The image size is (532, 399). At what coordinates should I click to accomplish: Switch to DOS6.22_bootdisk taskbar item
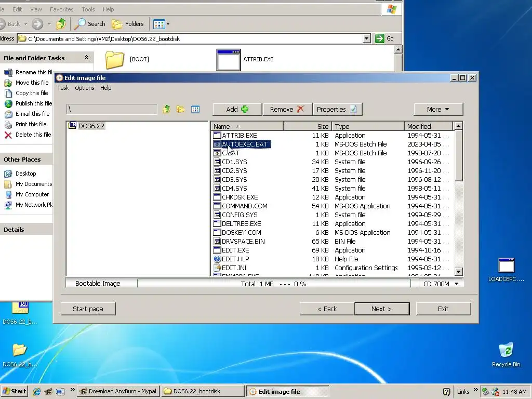[x=203, y=391]
